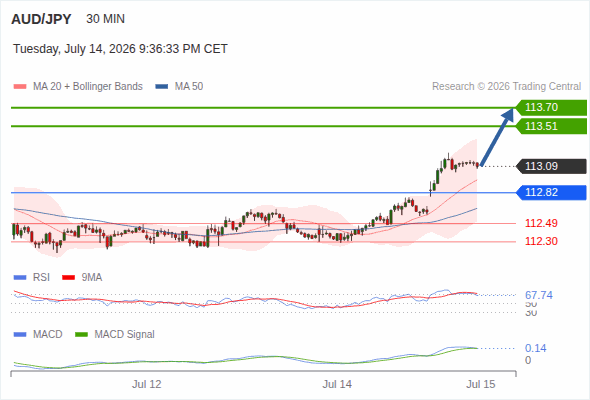590x400 pixels.
Task: Click the AUD/JPY pair title
Action: click(41, 19)
